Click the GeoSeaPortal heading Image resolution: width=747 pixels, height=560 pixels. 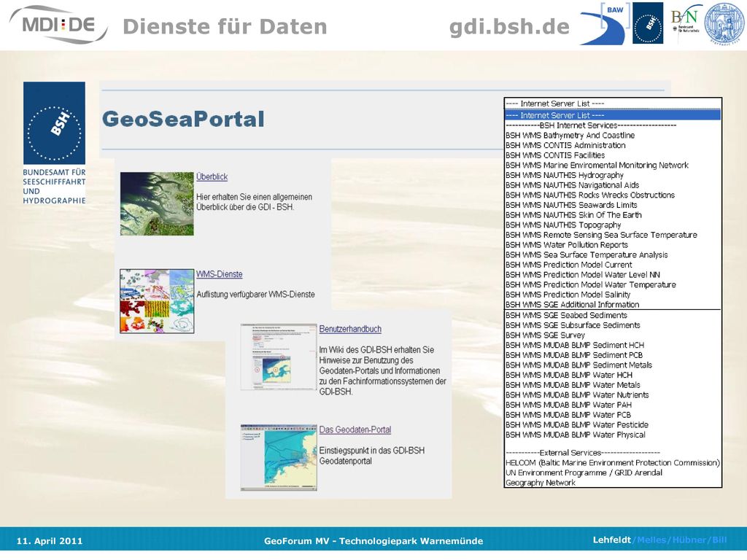coord(183,119)
